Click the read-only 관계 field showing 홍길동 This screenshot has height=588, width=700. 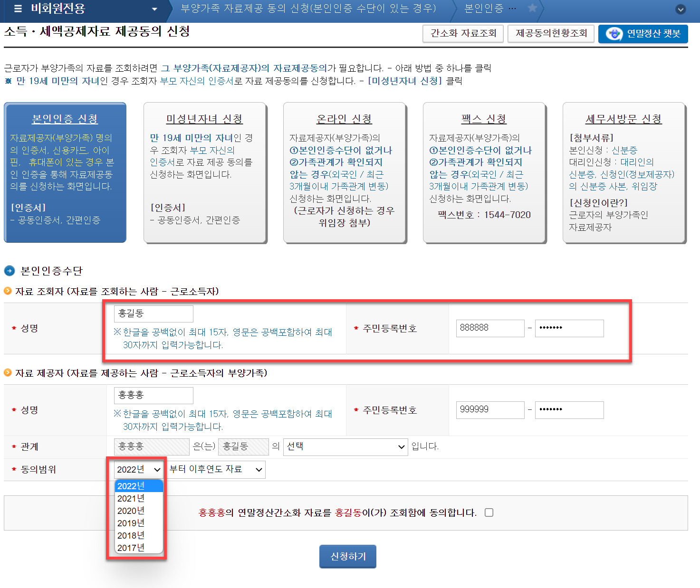coord(243,446)
